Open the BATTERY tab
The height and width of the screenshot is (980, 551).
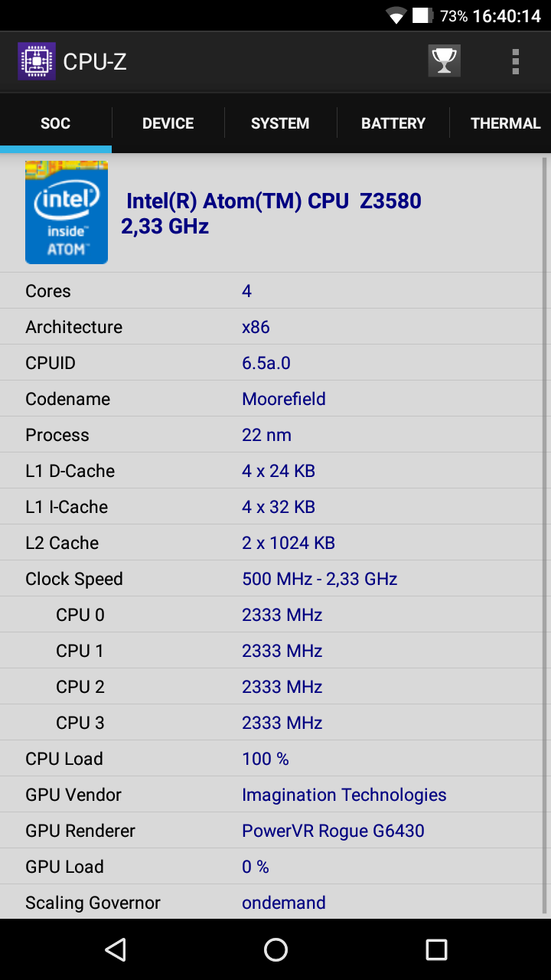click(x=393, y=123)
